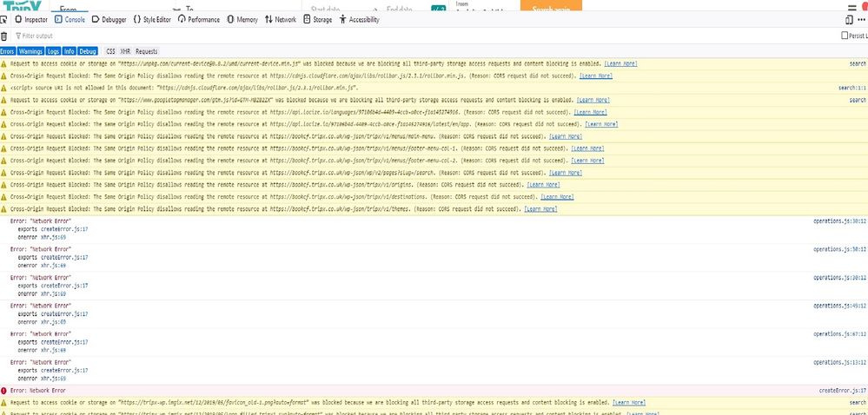Enable the Persist Logs checkbox
Viewport: 868px width, 415px height.
point(845,36)
